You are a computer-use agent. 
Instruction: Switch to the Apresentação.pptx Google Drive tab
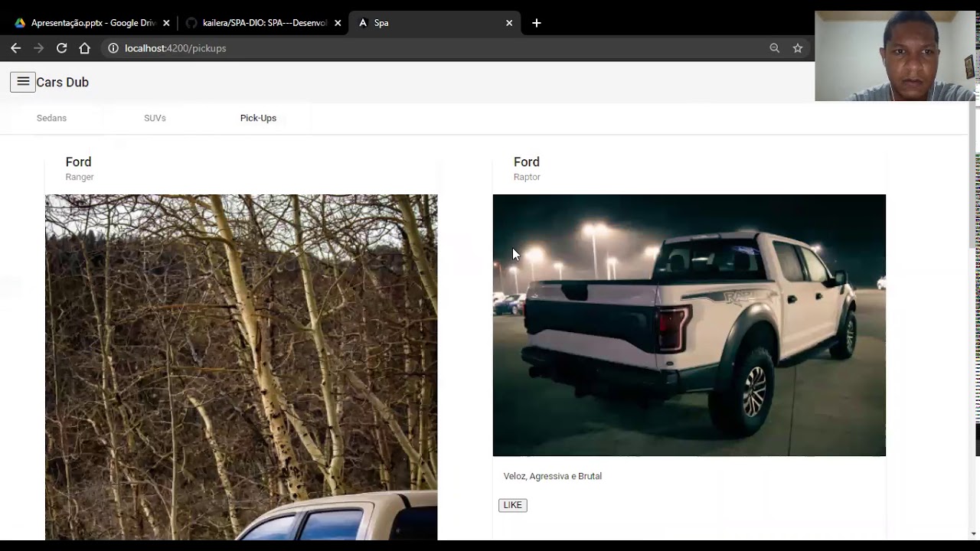(90, 23)
